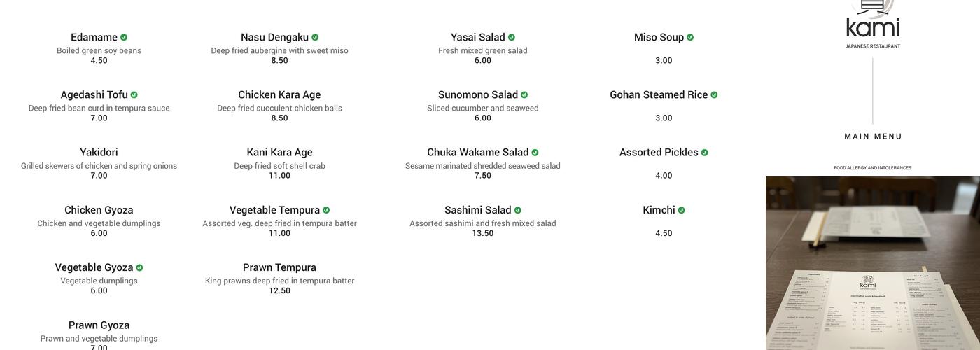This screenshot has height=350, width=980.
Task: Open the Main Menu heading
Action: (873, 136)
